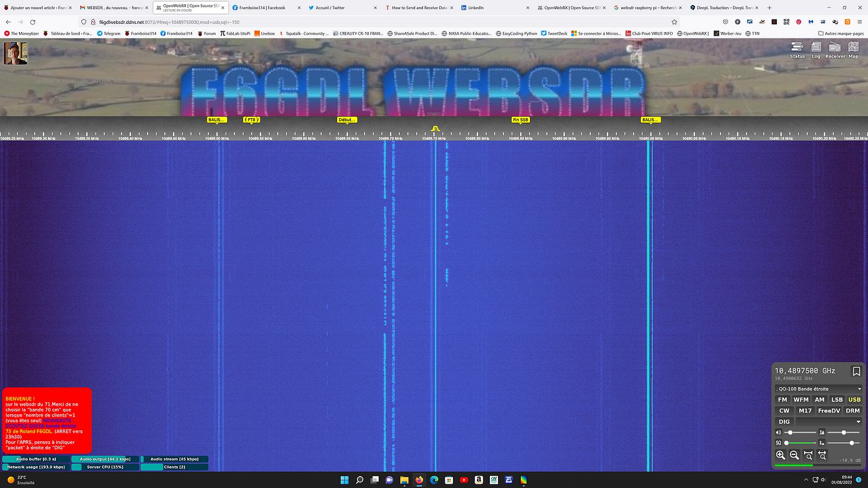Select M17 digital voice mode
This screenshot has height=488, width=868.
pos(805,410)
